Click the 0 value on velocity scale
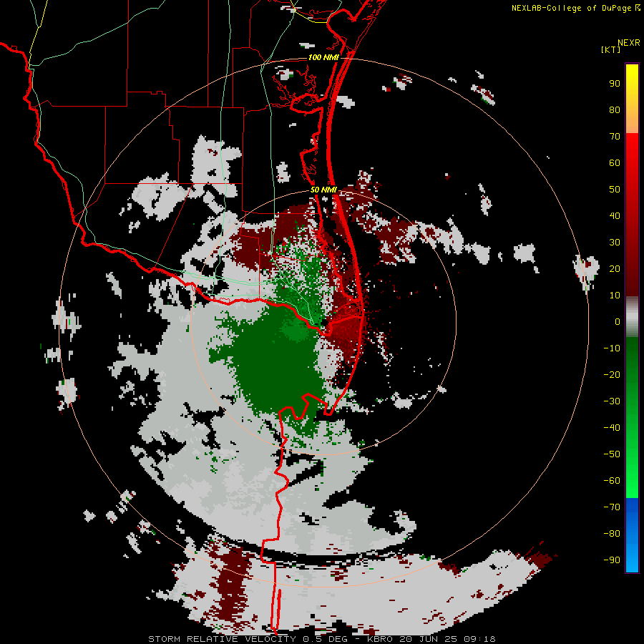Image resolution: width=644 pixels, height=644 pixels. (x=618, y=321)
